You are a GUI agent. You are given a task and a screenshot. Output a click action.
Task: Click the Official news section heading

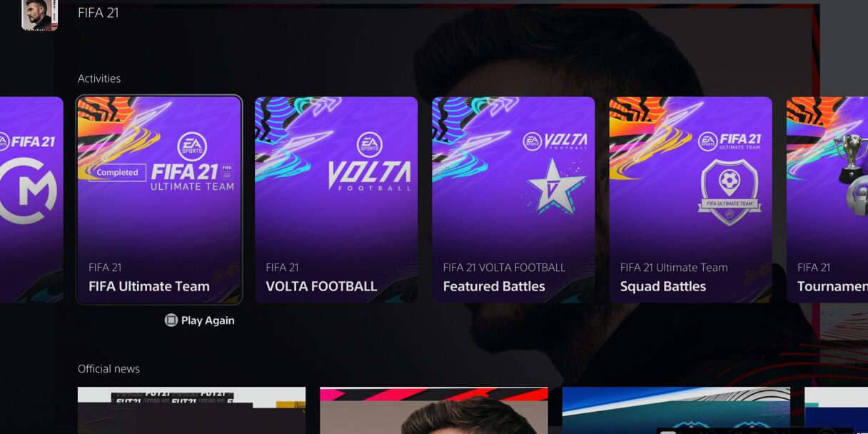point(108,368)
